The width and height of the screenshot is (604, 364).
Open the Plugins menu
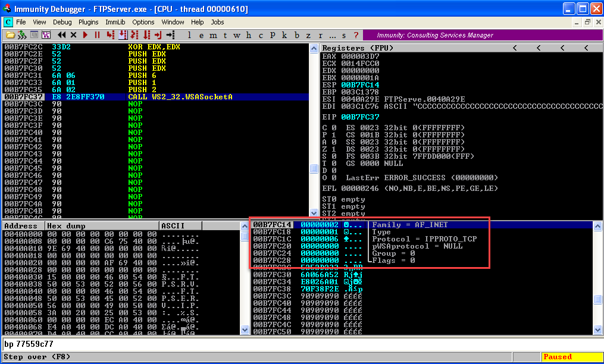click(x=88, y=22)
